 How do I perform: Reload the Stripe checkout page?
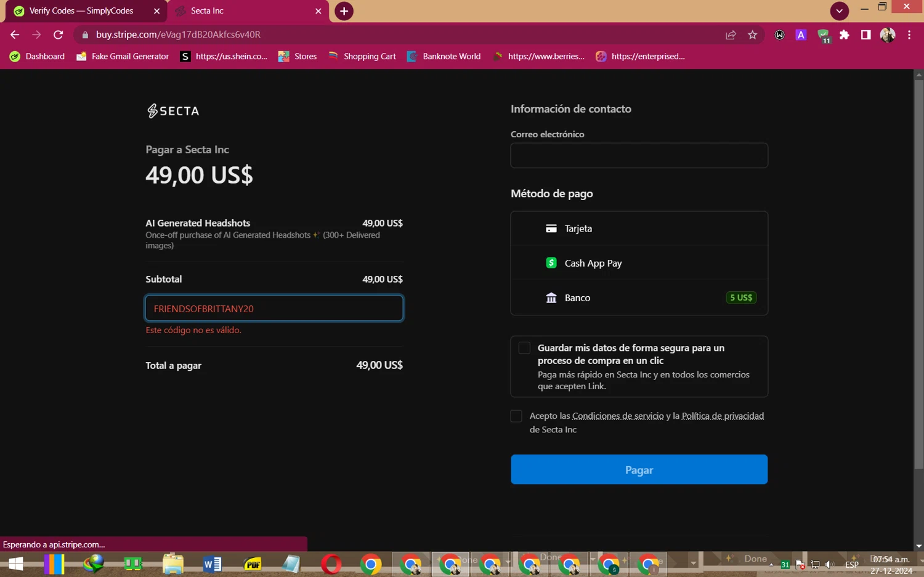[58, 34]
